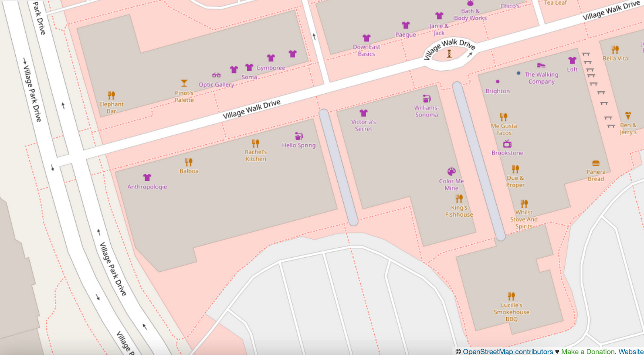This screenshot has height=355, width=644.
Task: Click the Due & Proper restaurant icon
Action: coord(515,169)
